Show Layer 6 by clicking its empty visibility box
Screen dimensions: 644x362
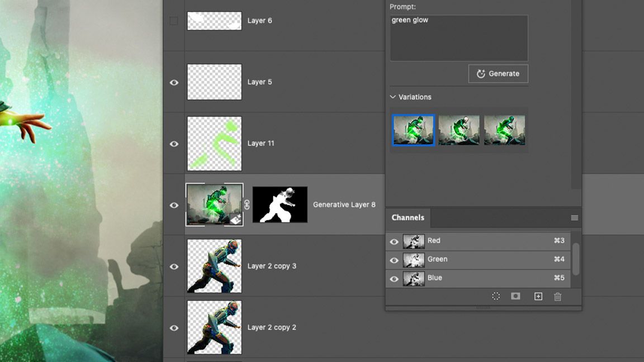[174, 21]
